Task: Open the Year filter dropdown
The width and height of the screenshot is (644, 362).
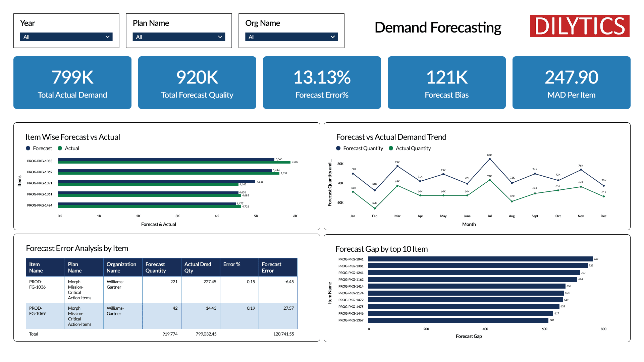Action: click(x=66, y=37)
